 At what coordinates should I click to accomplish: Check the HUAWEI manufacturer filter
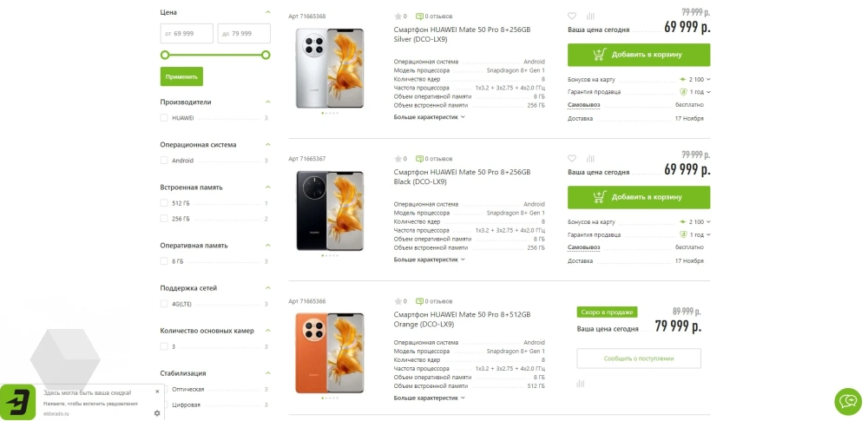click(x=164, y=118)
